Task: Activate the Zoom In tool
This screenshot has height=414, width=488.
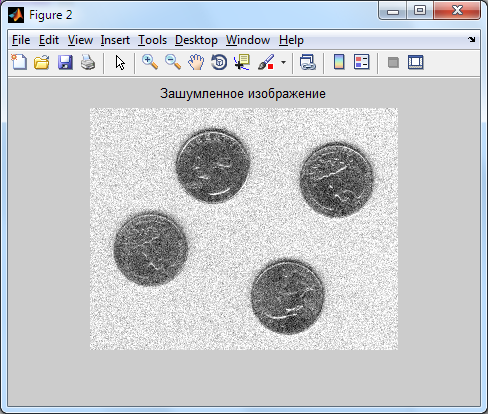Action: click(x=150, y=62)
